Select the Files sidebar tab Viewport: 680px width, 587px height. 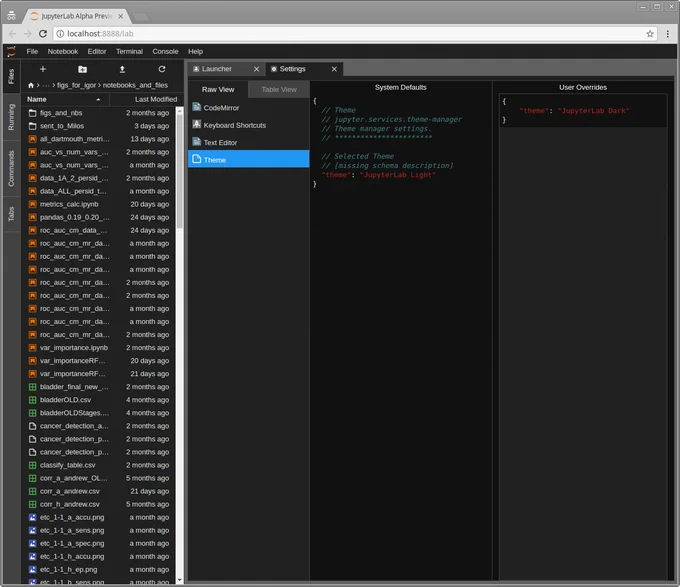pyautogui.click(x=11, y=76)
